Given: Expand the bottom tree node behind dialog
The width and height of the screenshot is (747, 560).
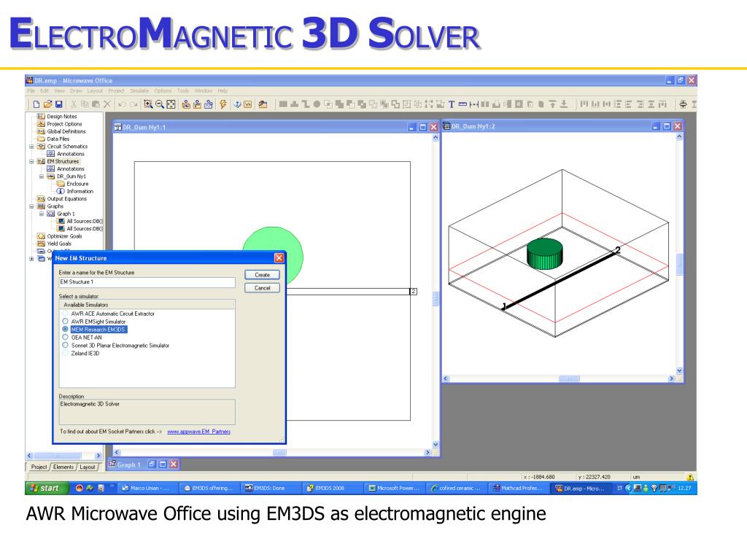Looking at the screenshot, I should [31, 259].
